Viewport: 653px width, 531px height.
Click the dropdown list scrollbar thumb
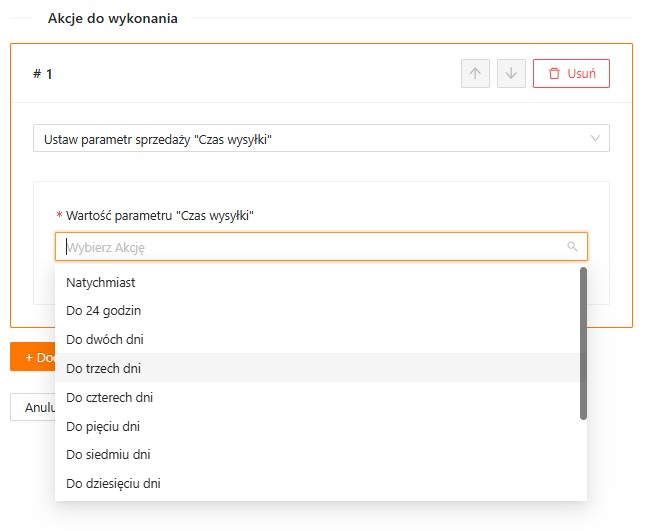pos(583,343)
